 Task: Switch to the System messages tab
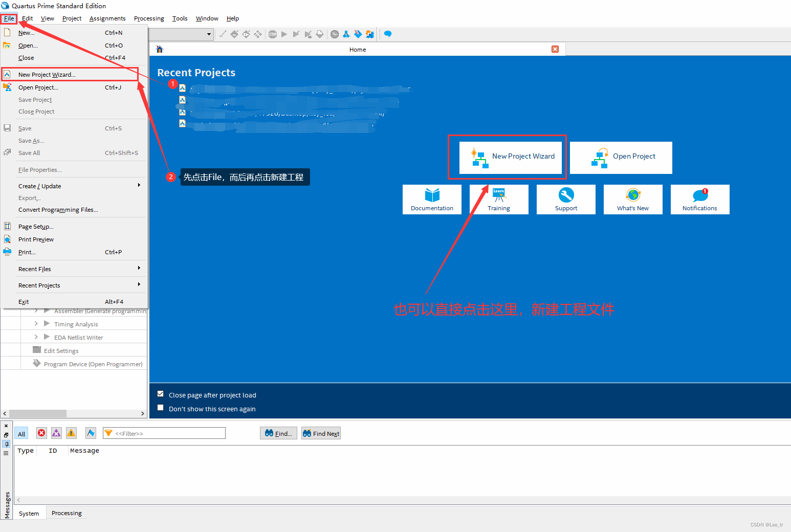click(x=29, y=514)
